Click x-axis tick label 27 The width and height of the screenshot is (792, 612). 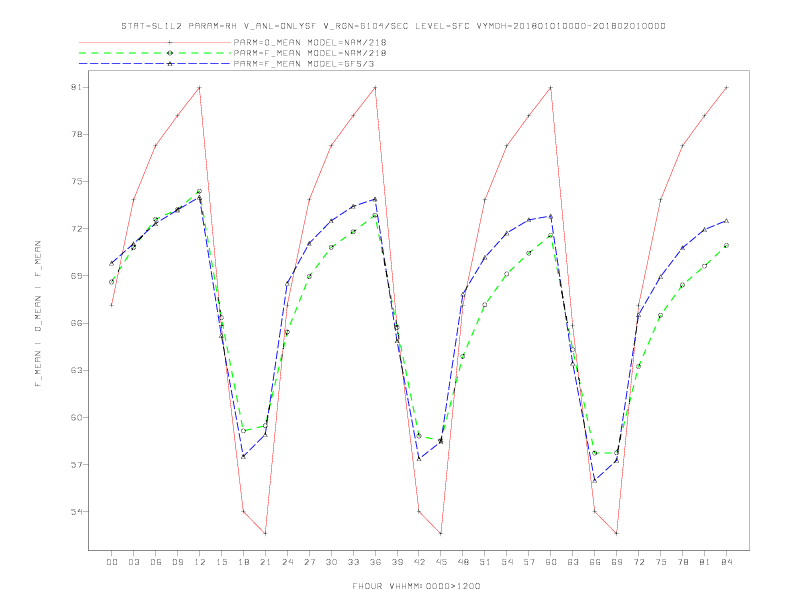click(x=309, y=562)
